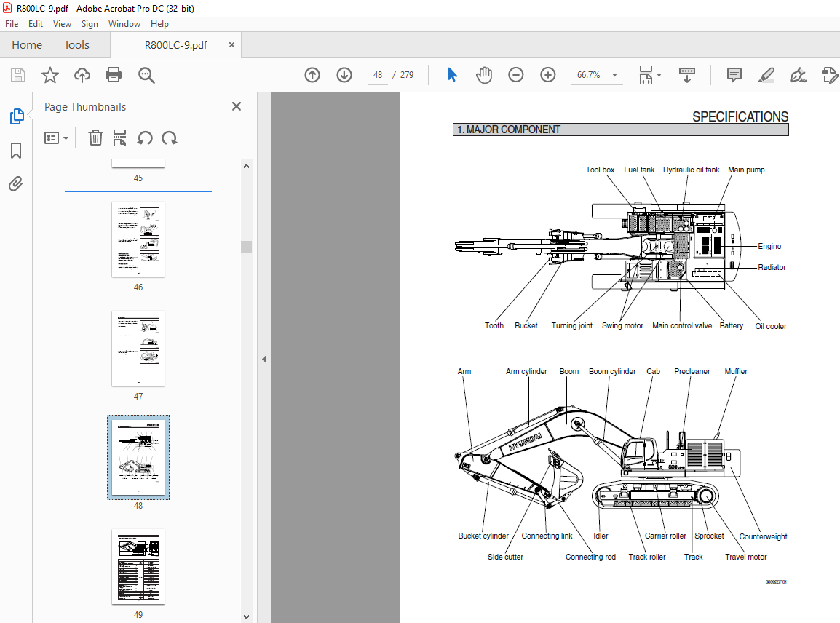Image resolution: width=840 pixels, height=623 pixels.
Task: Click thumbnail scrollbar up arrow
Action: tap(247, 166)
